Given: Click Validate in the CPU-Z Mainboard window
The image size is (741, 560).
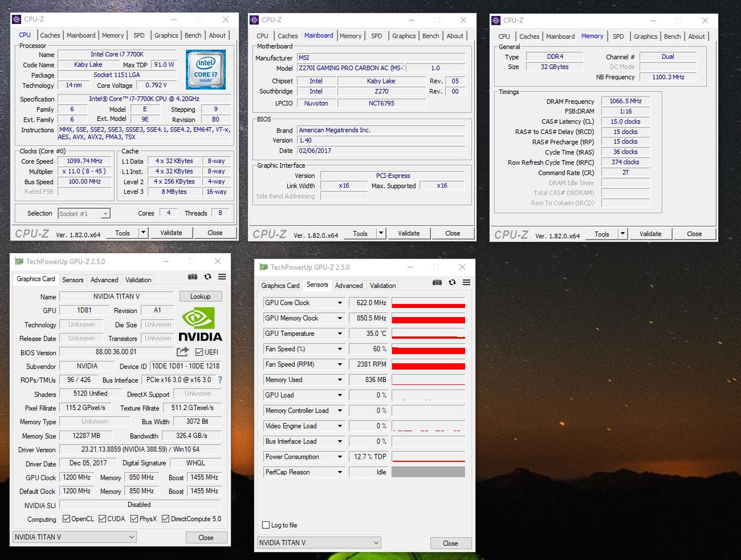Looking at the screenshot, I should coord(409,233).
